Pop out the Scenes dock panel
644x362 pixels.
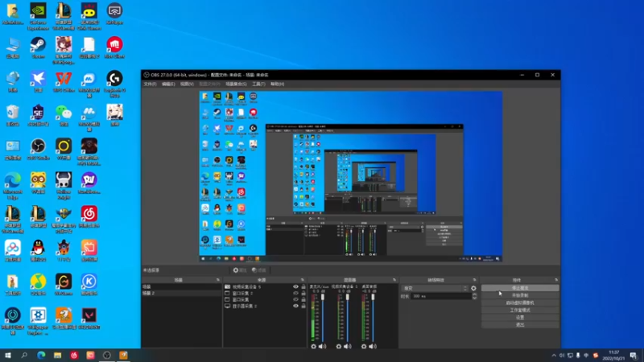[x=218, y=280]
